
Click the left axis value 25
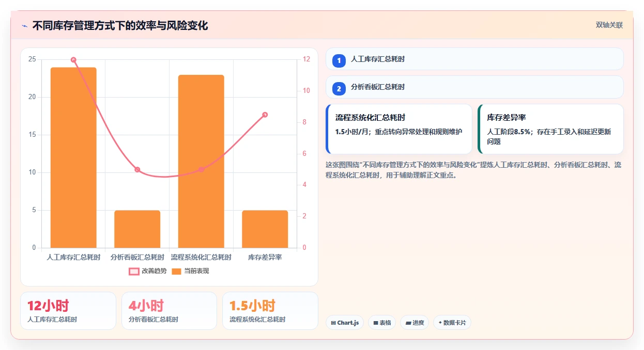(32, 59)
